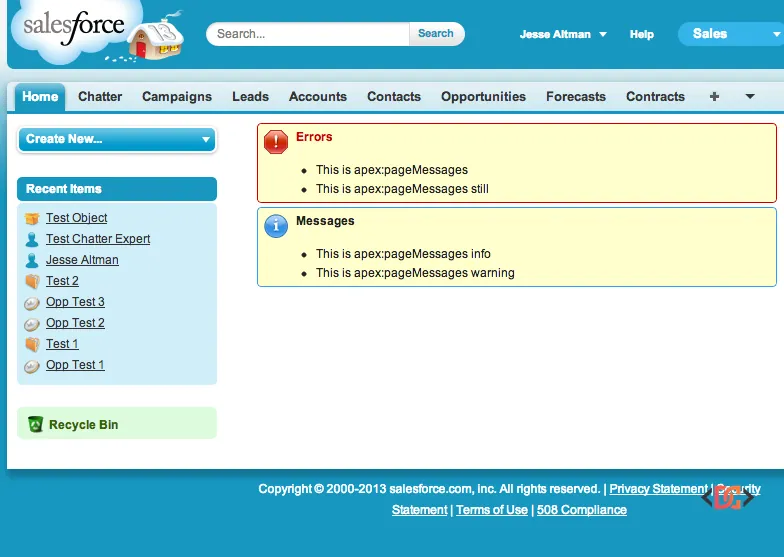Open the Jesse Altman recent item link
Screen dimensions: 784x557
pos(82,260)
